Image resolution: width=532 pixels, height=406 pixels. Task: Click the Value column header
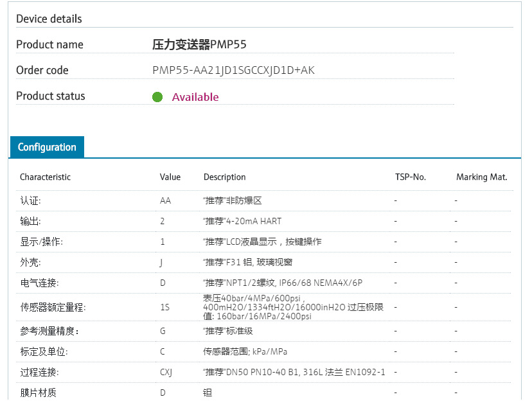click(170, 177)
